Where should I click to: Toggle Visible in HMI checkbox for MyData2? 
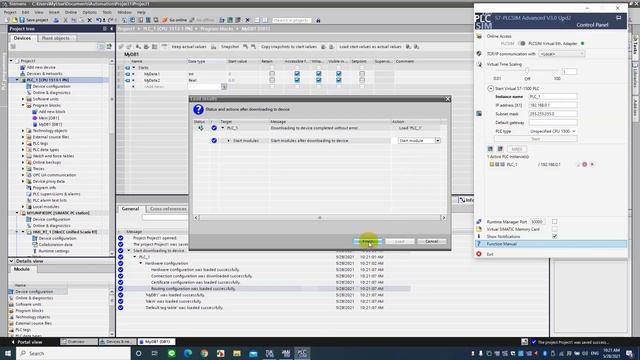pos(339,80)
